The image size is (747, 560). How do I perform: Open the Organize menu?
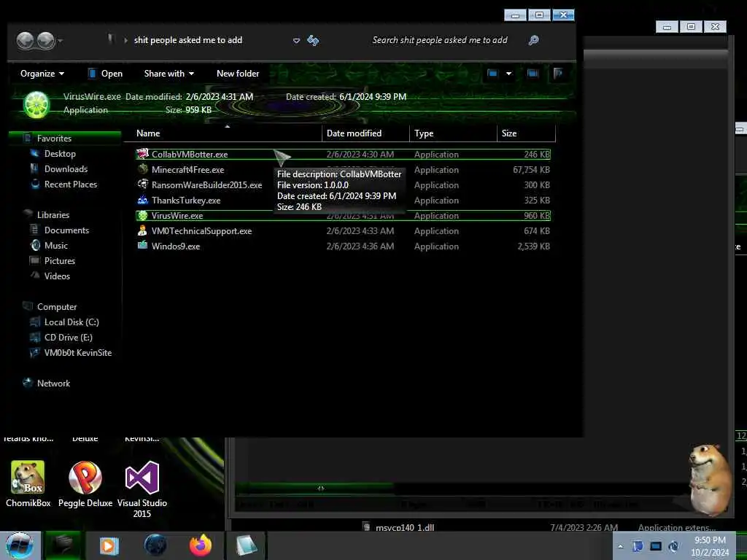tap(42, 74)
